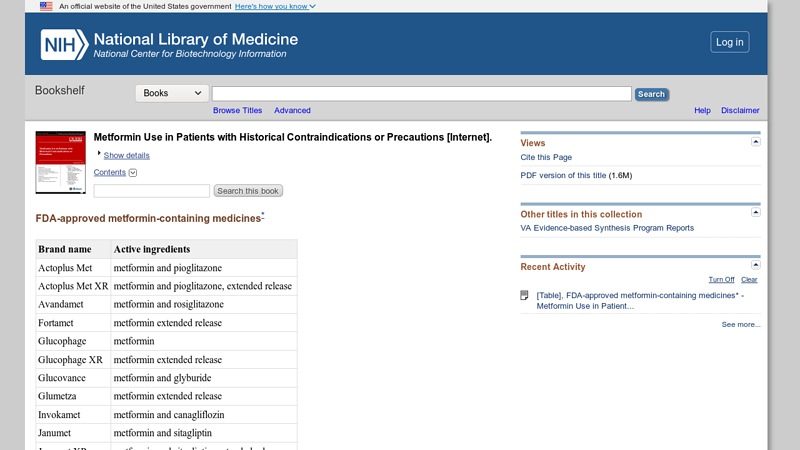Focus the main Bookshelf search field
The height and width of the screenshot is (450, 800).
422,93
